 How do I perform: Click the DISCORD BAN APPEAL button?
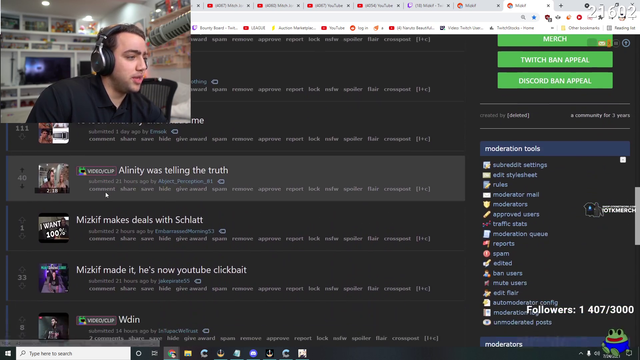click(x=555, y=80)
